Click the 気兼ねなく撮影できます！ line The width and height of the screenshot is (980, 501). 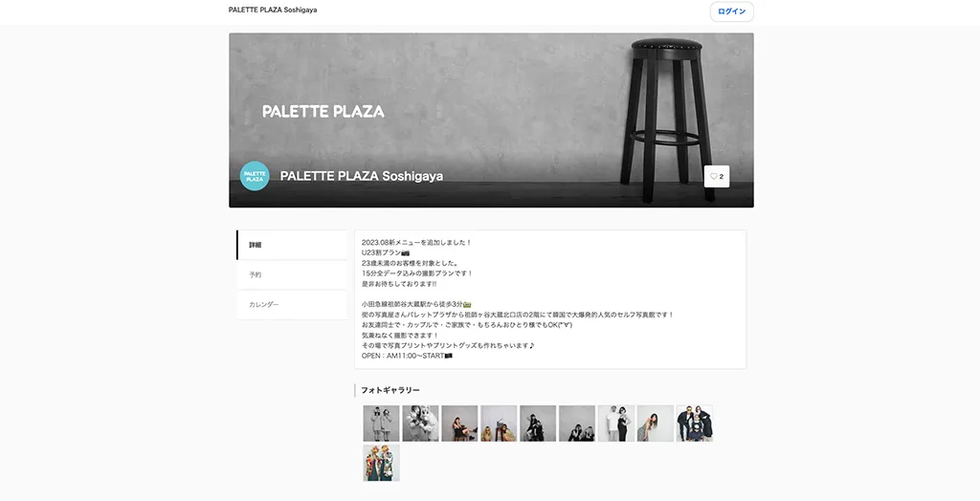pos(401,336)
